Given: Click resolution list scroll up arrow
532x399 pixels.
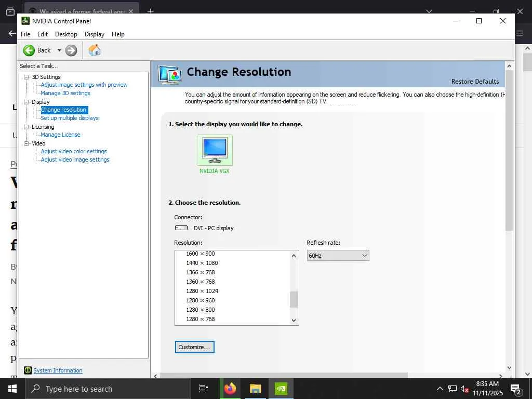Looking at the screenshot, I should point(294,256).
